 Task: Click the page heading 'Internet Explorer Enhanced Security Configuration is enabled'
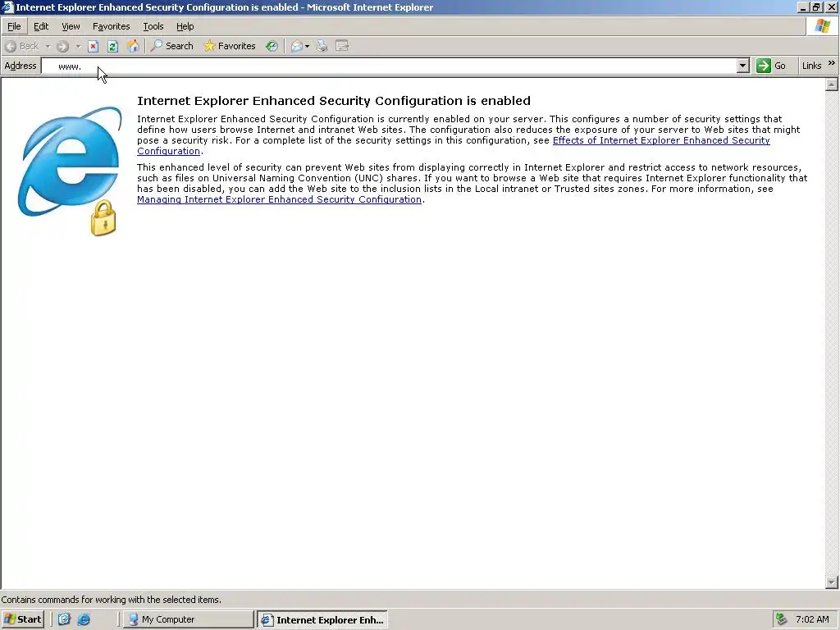click(x=334, y=101)
